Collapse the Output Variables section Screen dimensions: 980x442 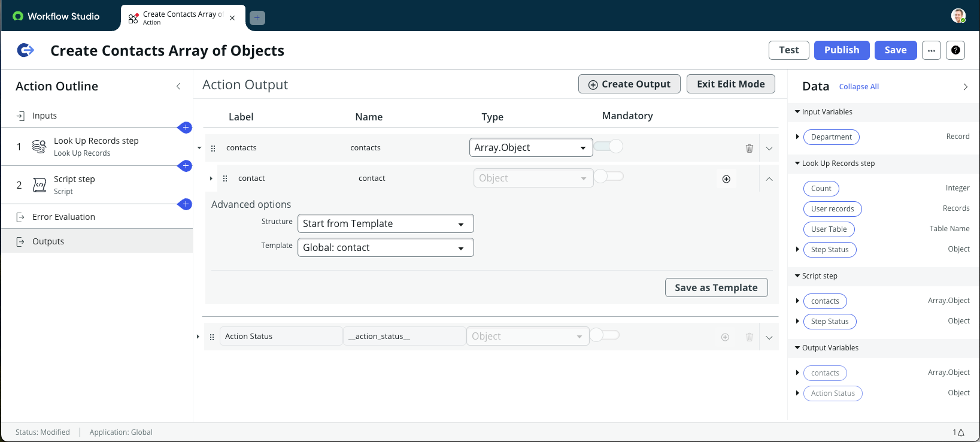click(x=797, y=347)
